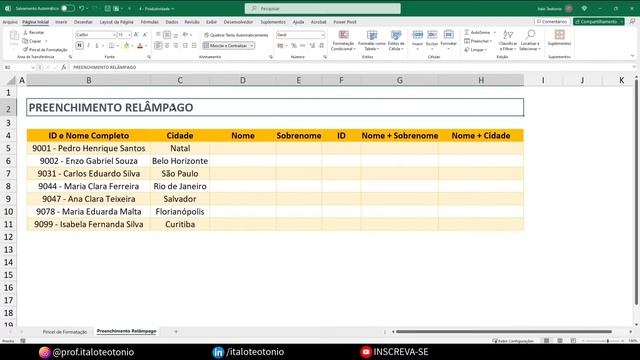Screen dimensions: 640x360
Task: Click the formula bar text field
Action: pos(351,67)
